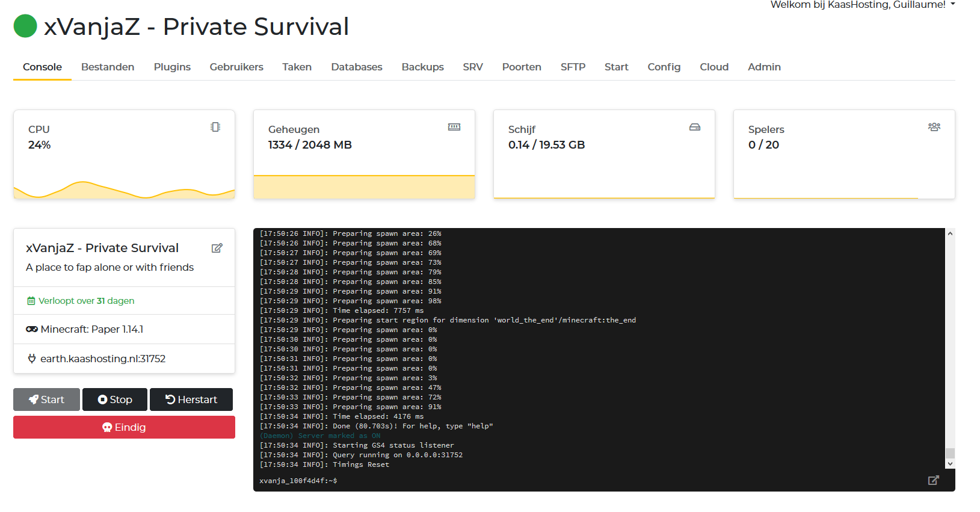Click the players group icon in Spelers card

click(934, 127)
